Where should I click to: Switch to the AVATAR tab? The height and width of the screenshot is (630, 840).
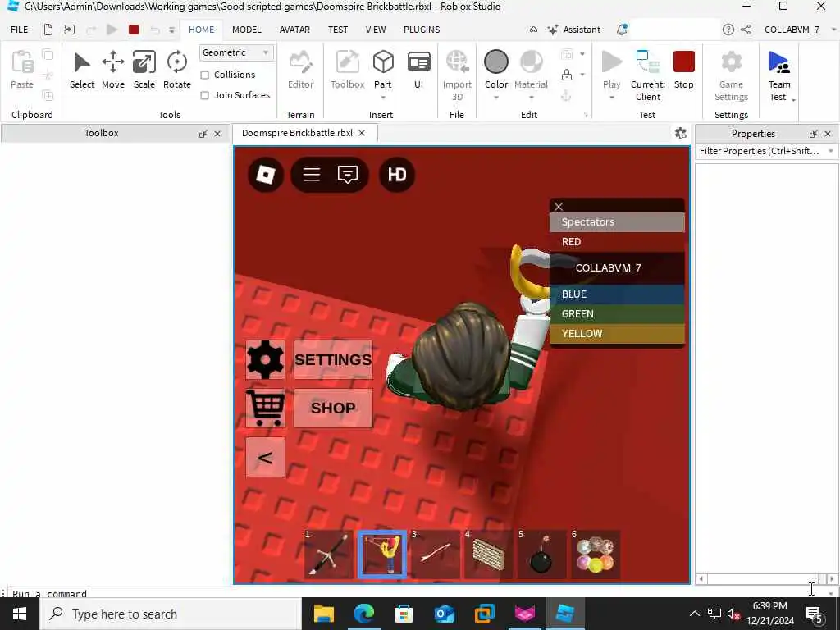294,30
